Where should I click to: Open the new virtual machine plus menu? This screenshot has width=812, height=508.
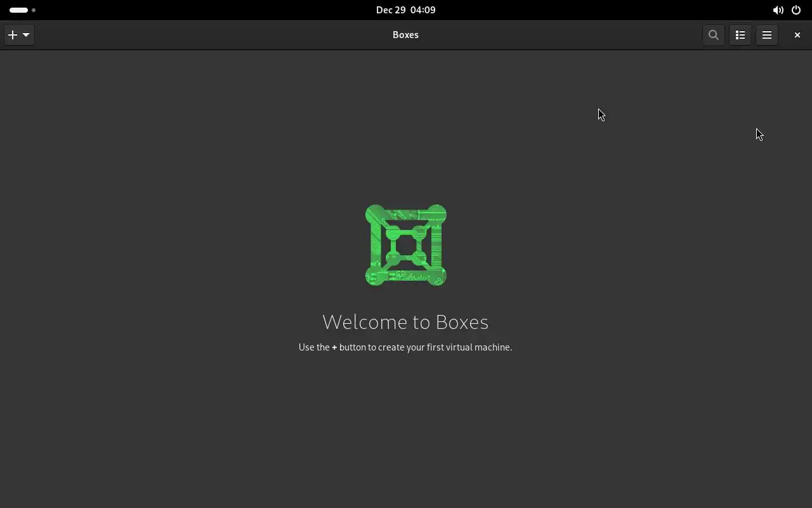[19, 35]
